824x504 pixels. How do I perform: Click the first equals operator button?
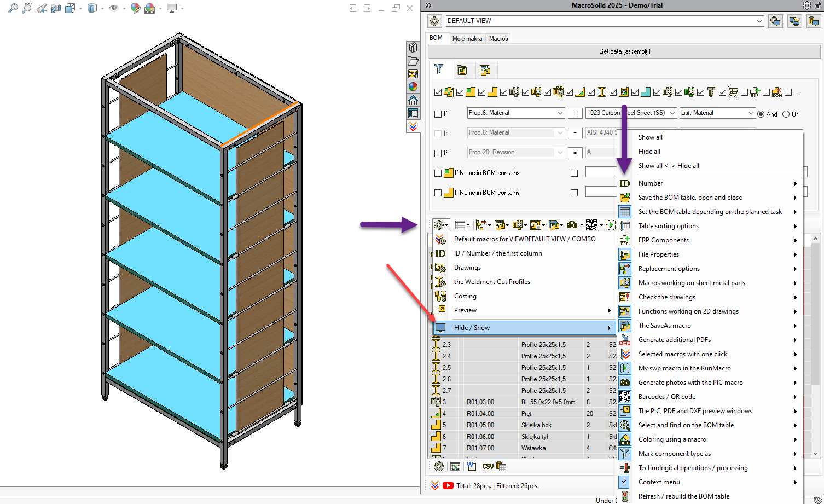pos(575,113)
